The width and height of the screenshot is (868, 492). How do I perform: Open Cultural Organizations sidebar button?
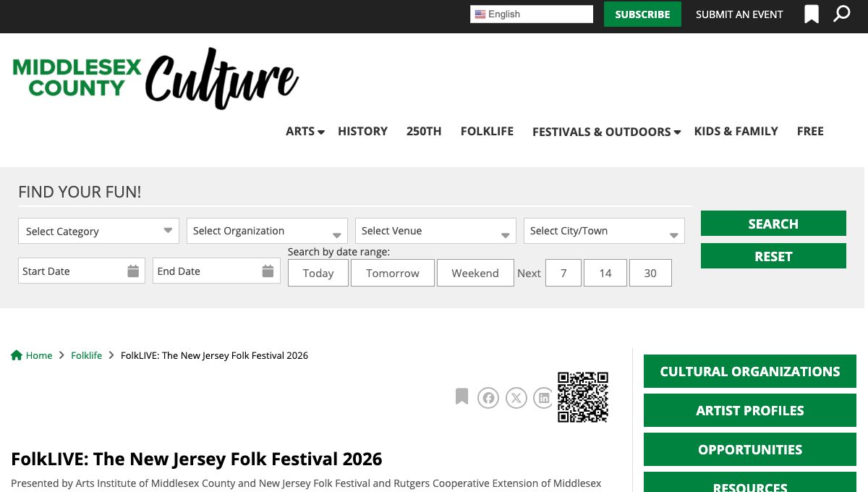pyautogui.click(x=750, y=371)
